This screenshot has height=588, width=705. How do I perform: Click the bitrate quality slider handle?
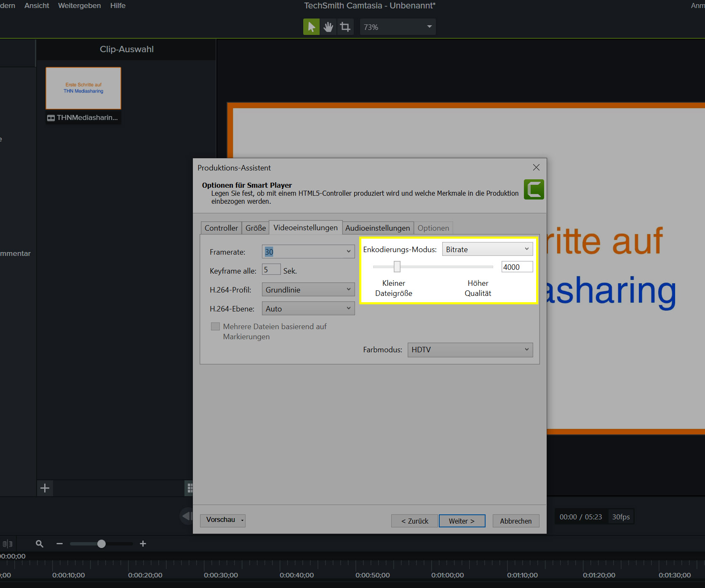coord(397,267)
